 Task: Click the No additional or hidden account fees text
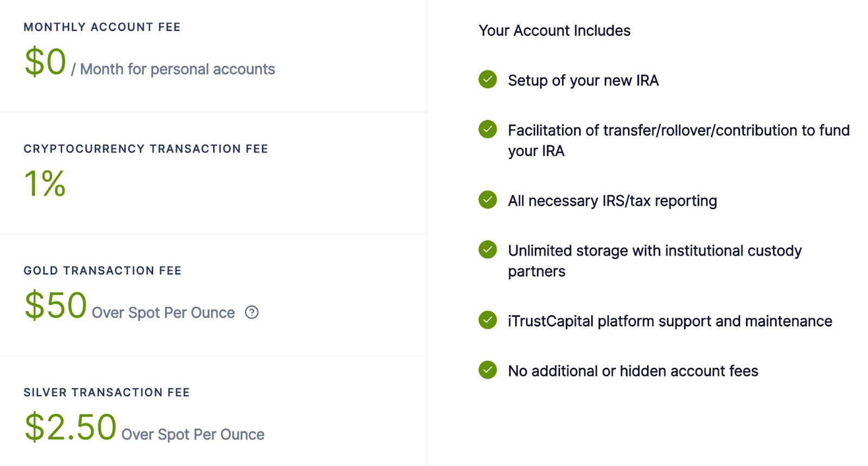pos(633,371)
